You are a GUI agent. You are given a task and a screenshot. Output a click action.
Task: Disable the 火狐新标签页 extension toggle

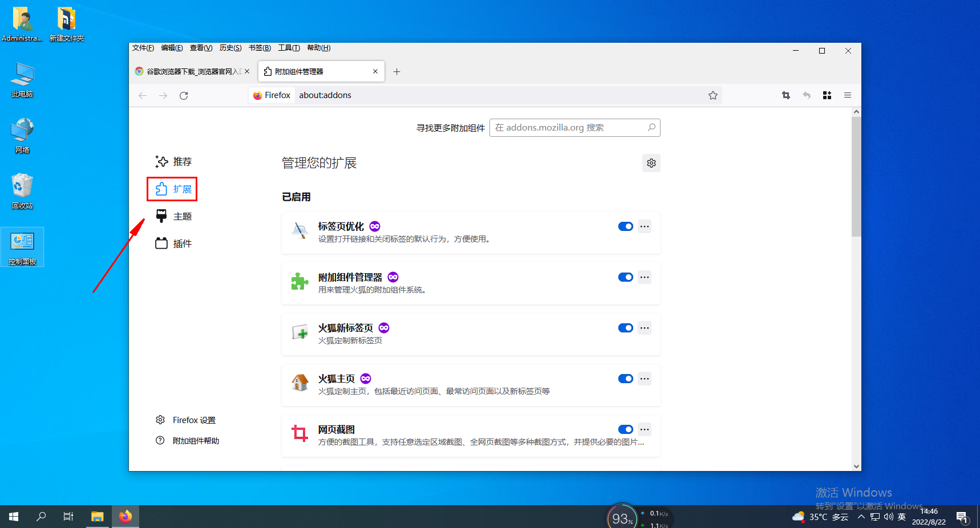pos(626,328)
